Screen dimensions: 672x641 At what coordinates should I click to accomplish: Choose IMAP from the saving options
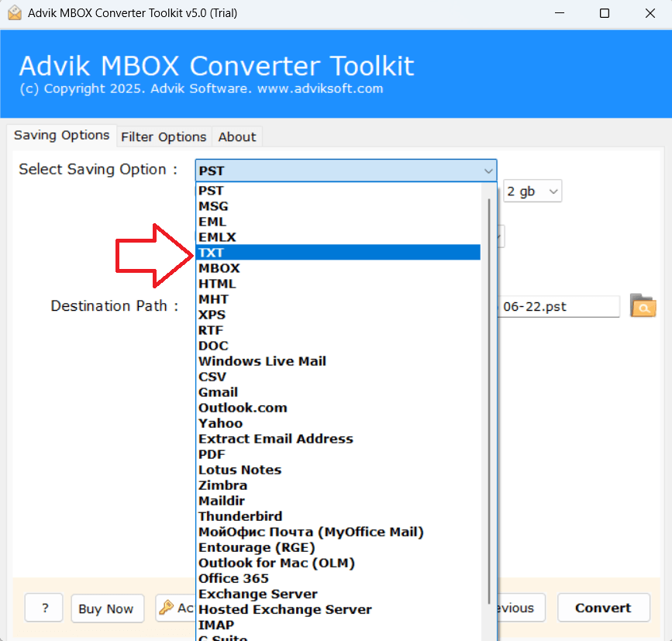338,625
